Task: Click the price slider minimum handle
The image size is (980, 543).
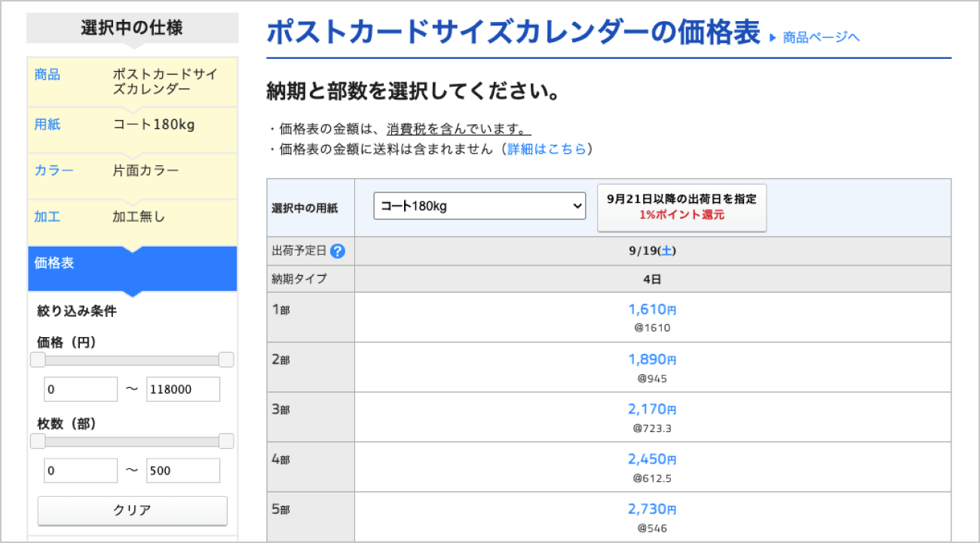Action: pos(38,360)
